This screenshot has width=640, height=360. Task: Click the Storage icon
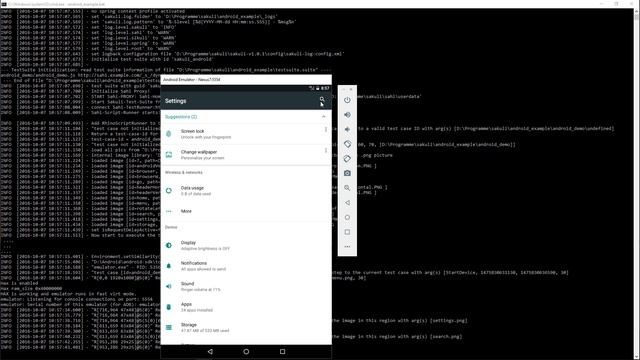point(169,327)
